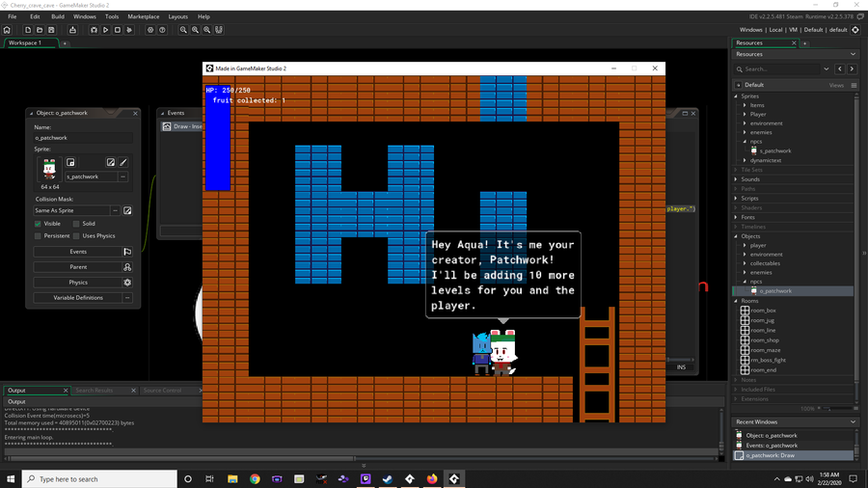Open the Layouts menu
Screen dimensions: 868x488
click(x=177, y=16)
